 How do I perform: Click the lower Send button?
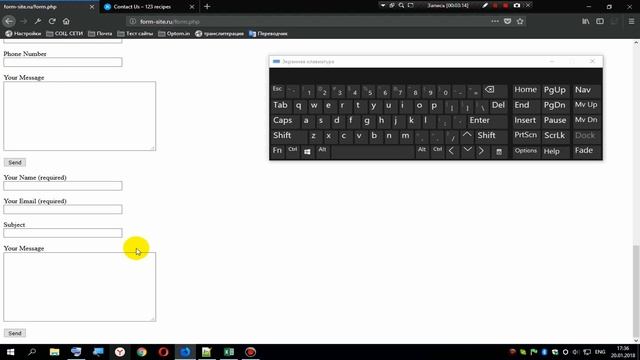15,333
